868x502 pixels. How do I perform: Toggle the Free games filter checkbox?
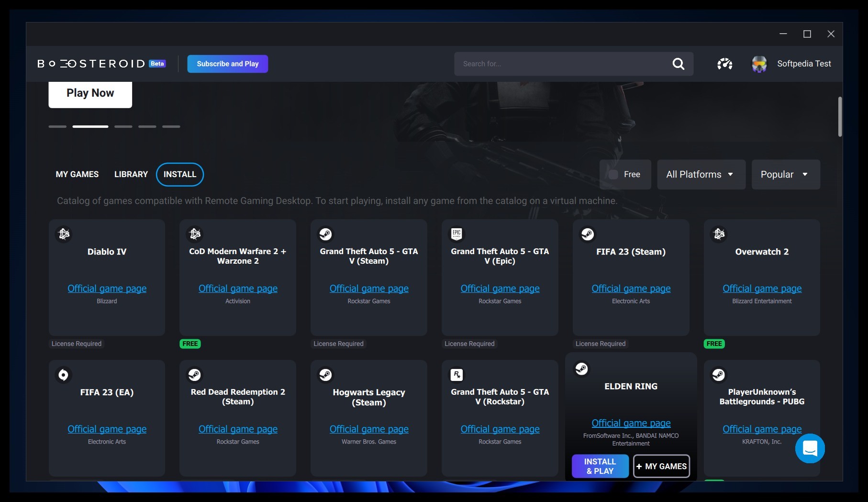(613, 174)
